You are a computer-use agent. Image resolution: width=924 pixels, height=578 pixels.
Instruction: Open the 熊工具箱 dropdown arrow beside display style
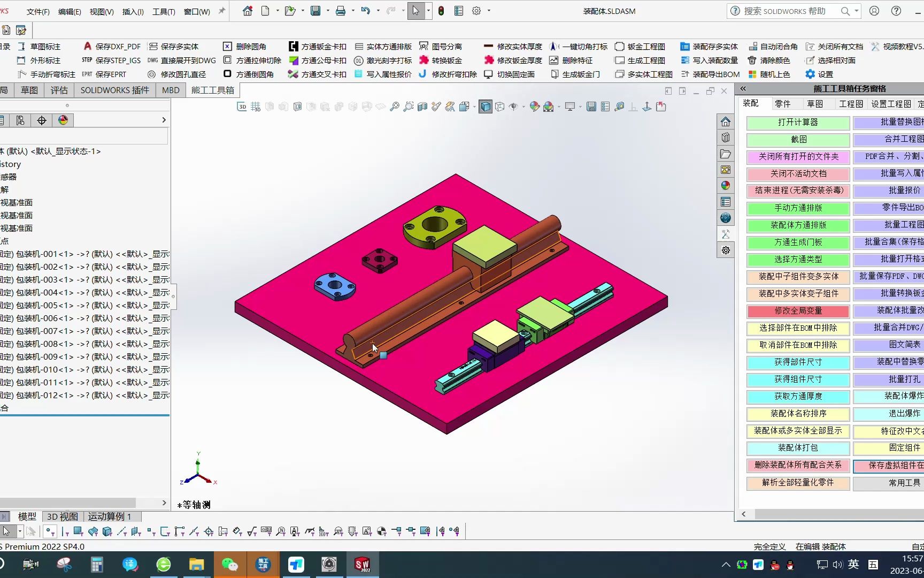point(474,107)
